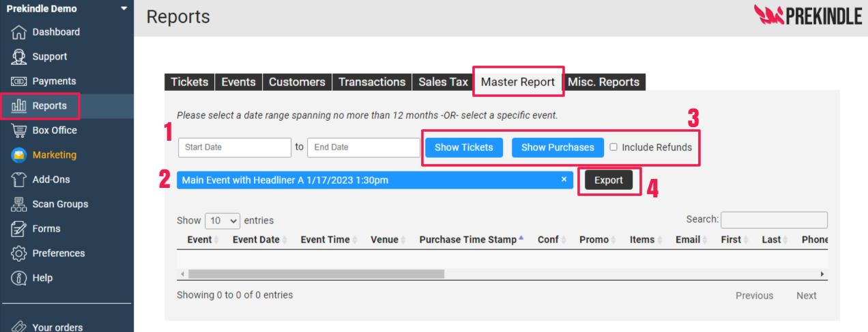Sort by the Conf column header
868x332 pixels.
click(551, 240)
